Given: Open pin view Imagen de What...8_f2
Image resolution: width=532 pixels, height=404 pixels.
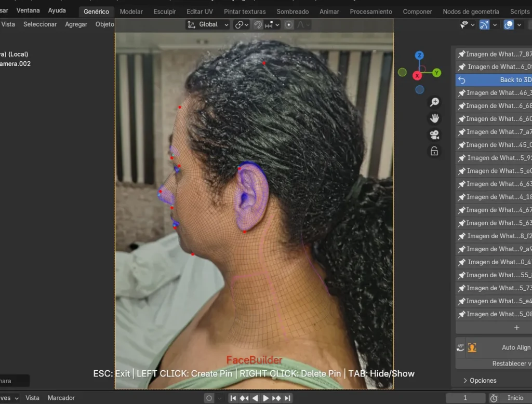Looking at the screenshot, I should (494, 236).
